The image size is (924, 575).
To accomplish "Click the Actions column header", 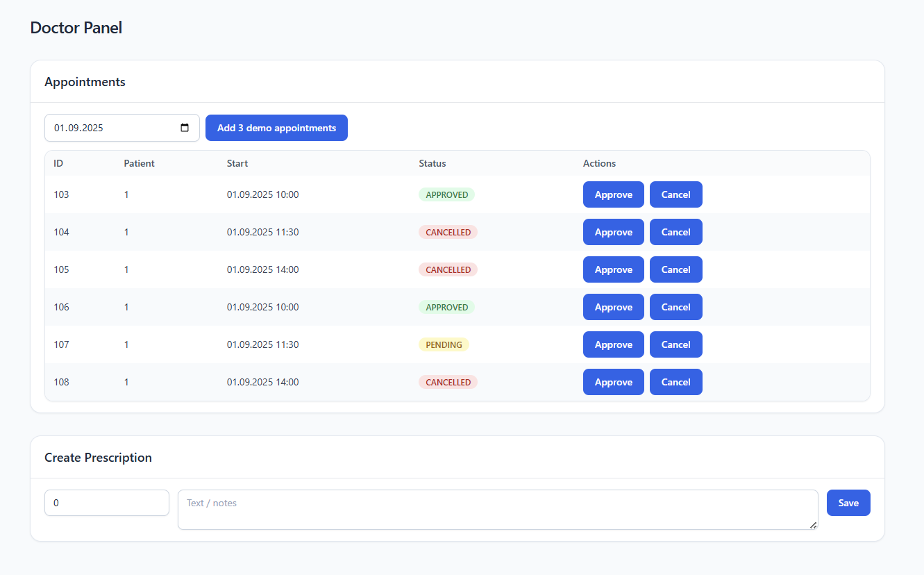I will coord(600,163).
